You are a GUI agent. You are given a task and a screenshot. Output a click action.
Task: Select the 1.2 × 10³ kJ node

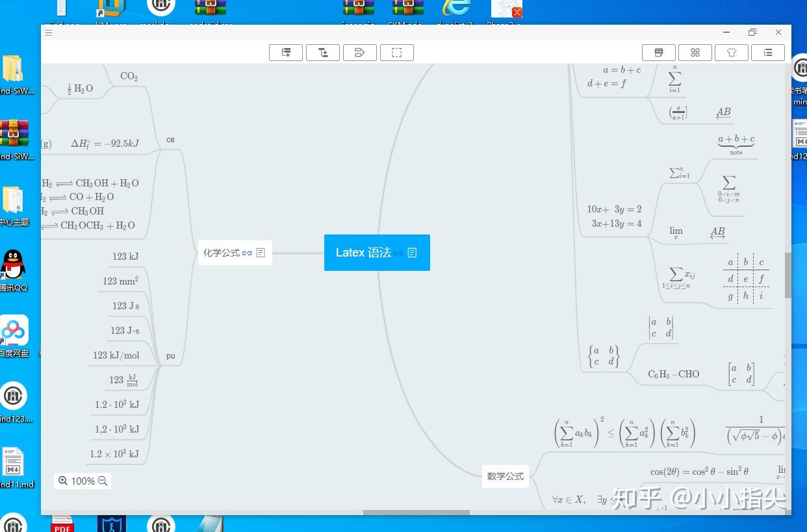point(114,454)
